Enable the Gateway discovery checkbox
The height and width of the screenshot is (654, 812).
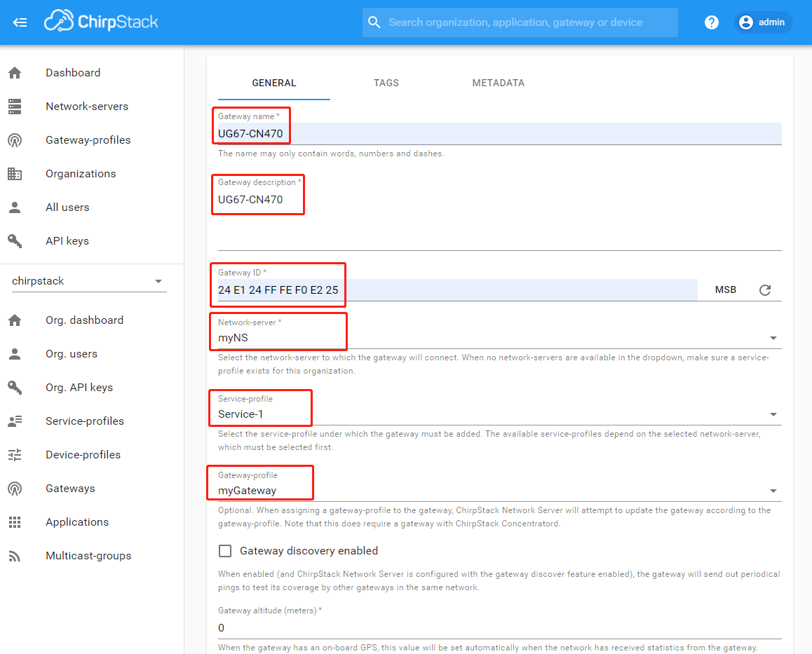point(225,551)
